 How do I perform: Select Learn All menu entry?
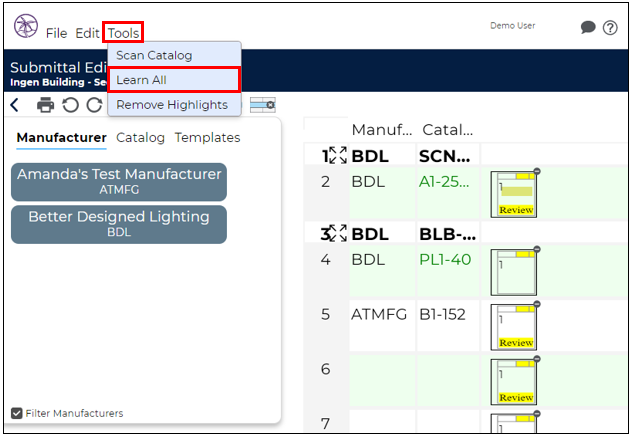tap(174, 80)
